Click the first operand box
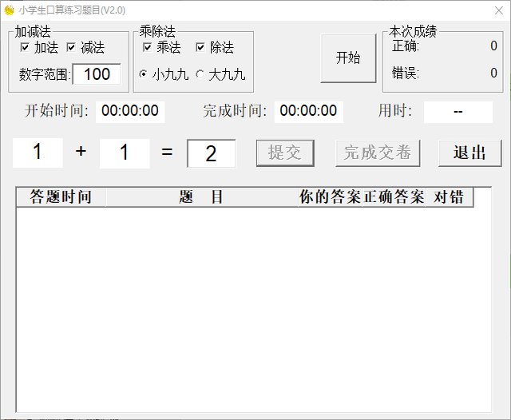The image size is (511, 420). (x=38, y=153)
